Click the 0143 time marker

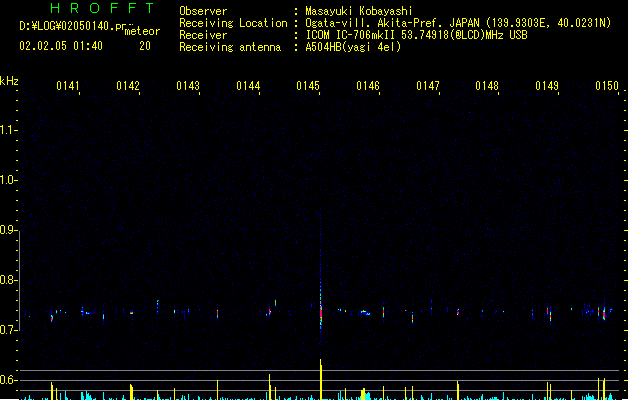pos(188,86)
